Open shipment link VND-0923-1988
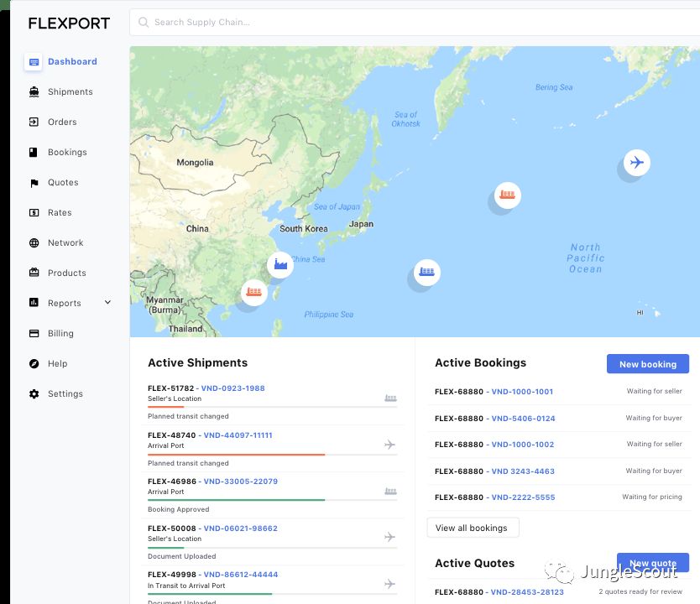Image resolution: width=700 pixels, height=604 pixels. tap(233, 388)
